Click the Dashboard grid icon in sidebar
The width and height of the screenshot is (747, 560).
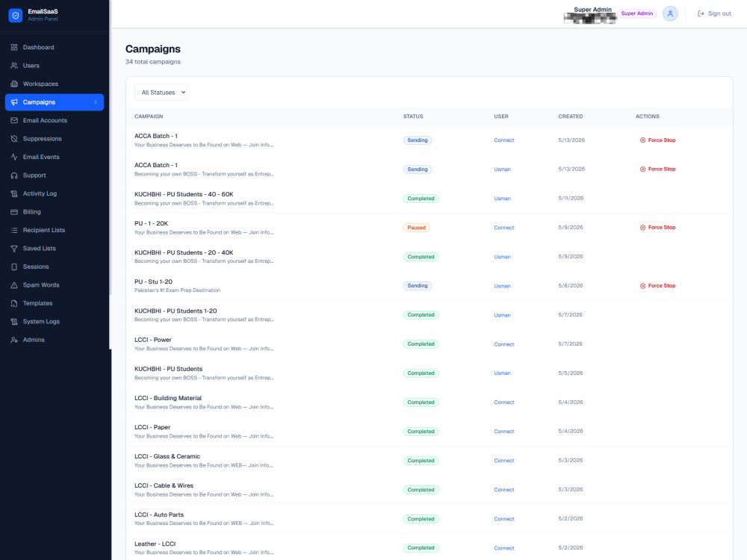[x=14, y=47]
